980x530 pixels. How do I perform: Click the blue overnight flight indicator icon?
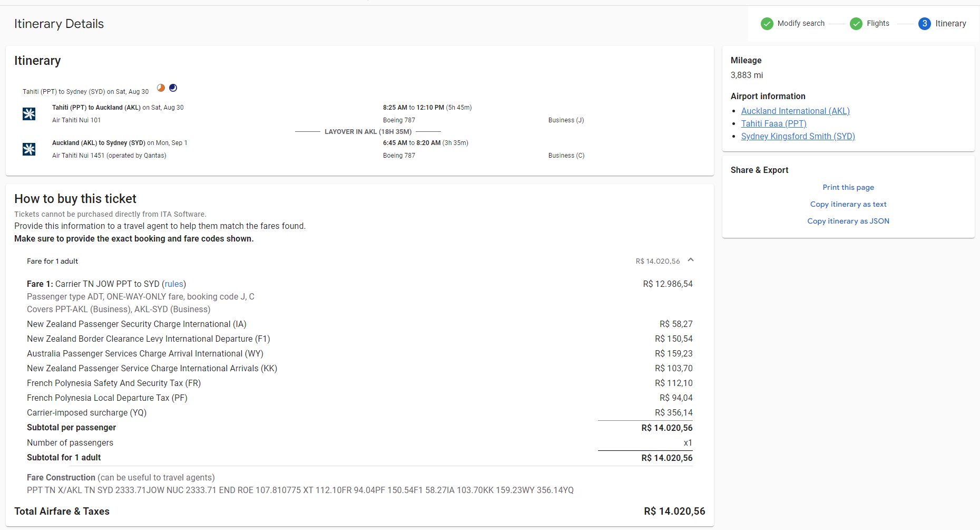click(x=173, y=88)
